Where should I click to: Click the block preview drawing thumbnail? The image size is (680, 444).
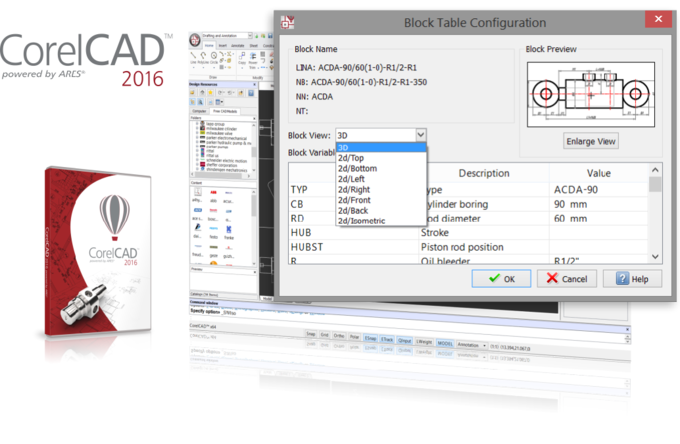(x=591, y=94)
